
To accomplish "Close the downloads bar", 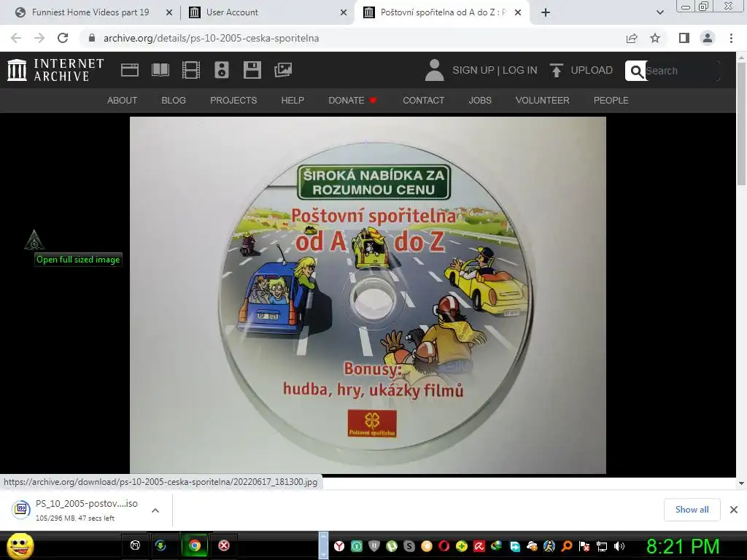I will [x=734, y=510].
